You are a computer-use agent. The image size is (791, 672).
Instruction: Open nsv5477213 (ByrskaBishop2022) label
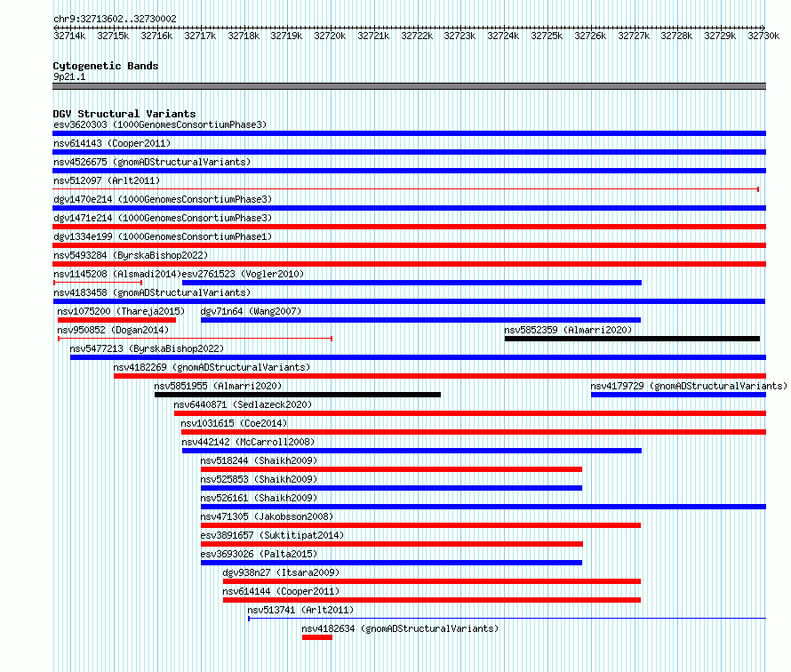click(147, 348)
